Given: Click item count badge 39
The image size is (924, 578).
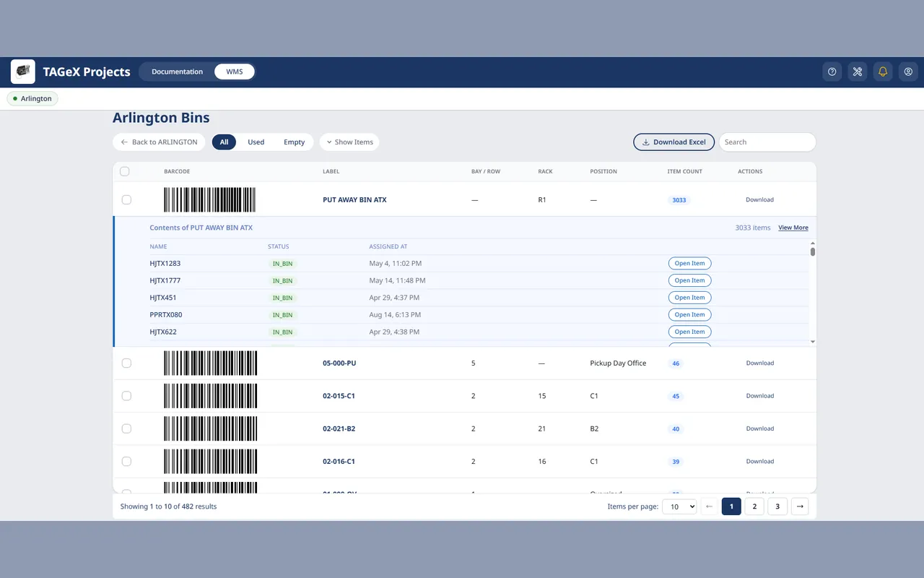Looking at the screenshot, I should (x=676, y=462).
